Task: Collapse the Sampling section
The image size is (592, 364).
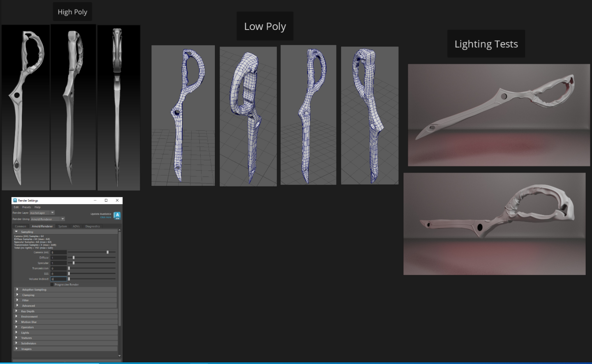Action: coord(66,232)
